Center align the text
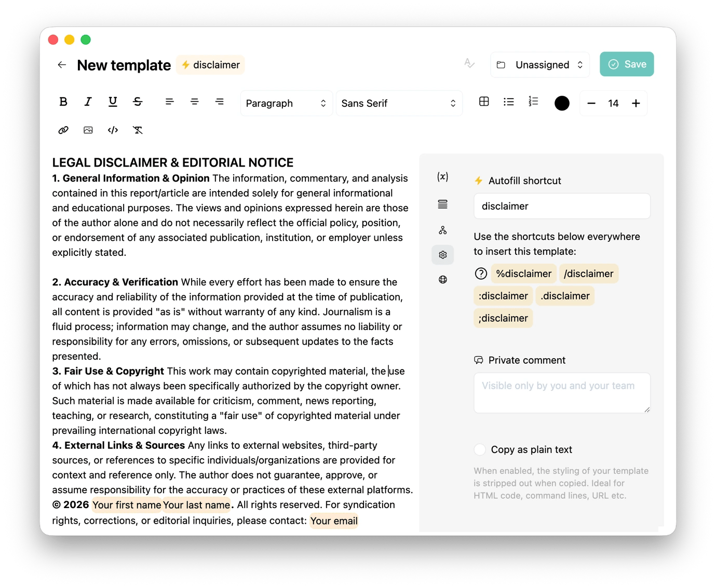This screenshot has height=588, width=716. pos(194,102)
